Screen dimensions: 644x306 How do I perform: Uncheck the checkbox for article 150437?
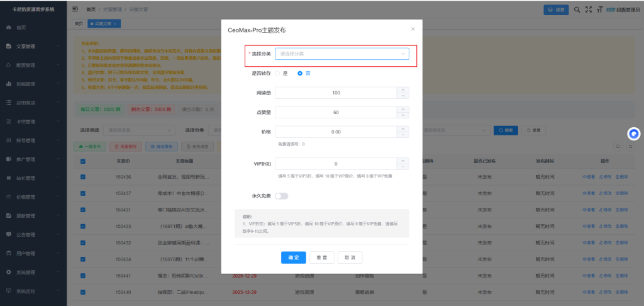[83, 193]
